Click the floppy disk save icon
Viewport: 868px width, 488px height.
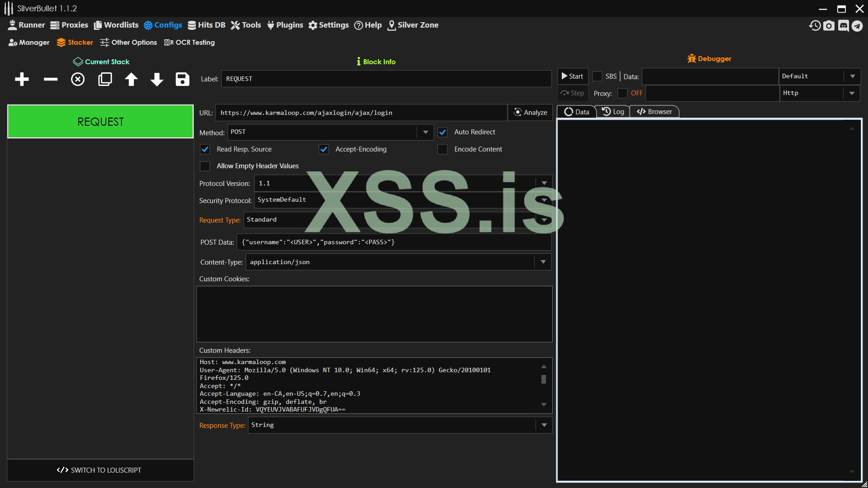(182, 80)
